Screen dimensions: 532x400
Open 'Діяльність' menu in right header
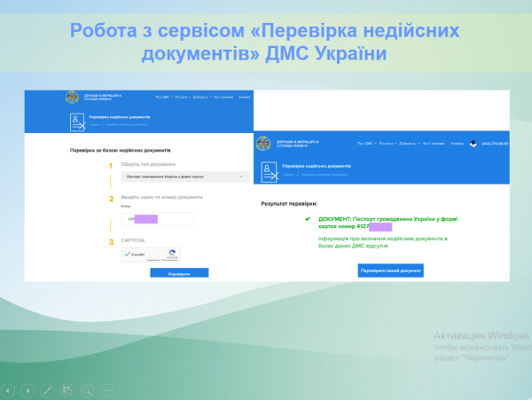tap(408, 143)
